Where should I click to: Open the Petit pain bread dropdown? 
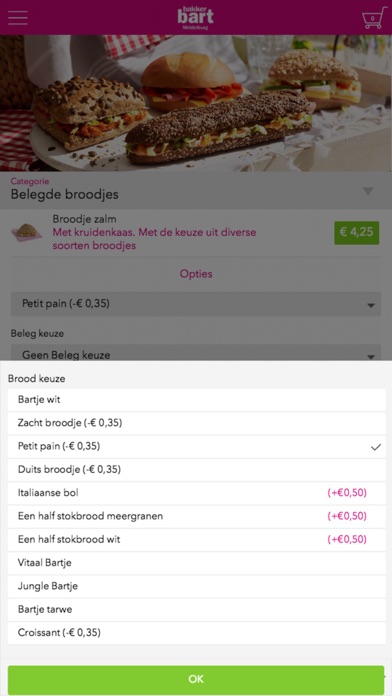pyautogui.click(x=196, y=304)
